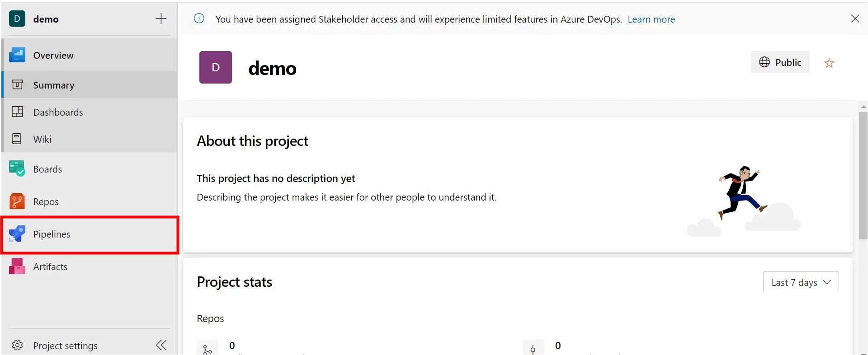Click the Pipelines rocket icon
The width and height of the screenshot is (868, 355).
click(x=17, y=234)
